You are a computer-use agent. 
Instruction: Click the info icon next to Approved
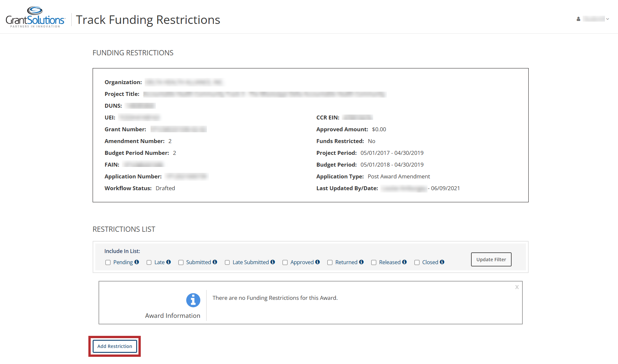(318, 262)
